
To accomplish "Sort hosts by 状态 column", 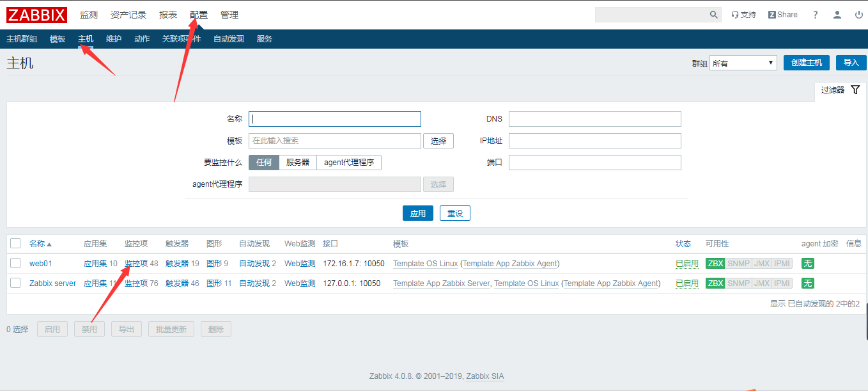I will (x=683, y=244).
